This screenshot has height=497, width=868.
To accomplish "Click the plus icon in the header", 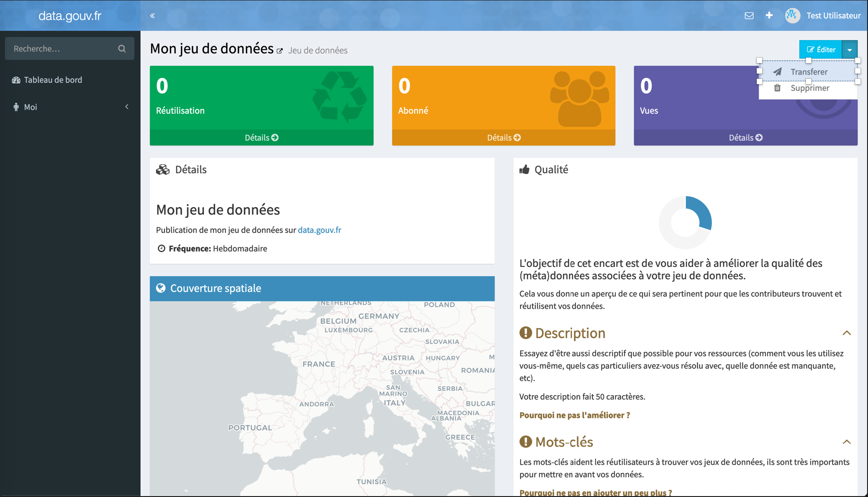I will click(769, 15).
